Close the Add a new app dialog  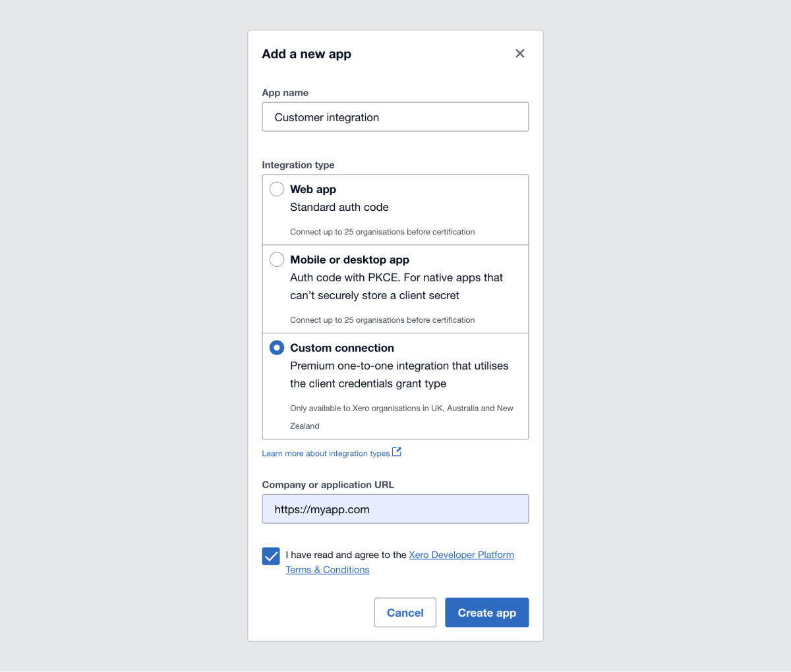click(x=519, y=53)
